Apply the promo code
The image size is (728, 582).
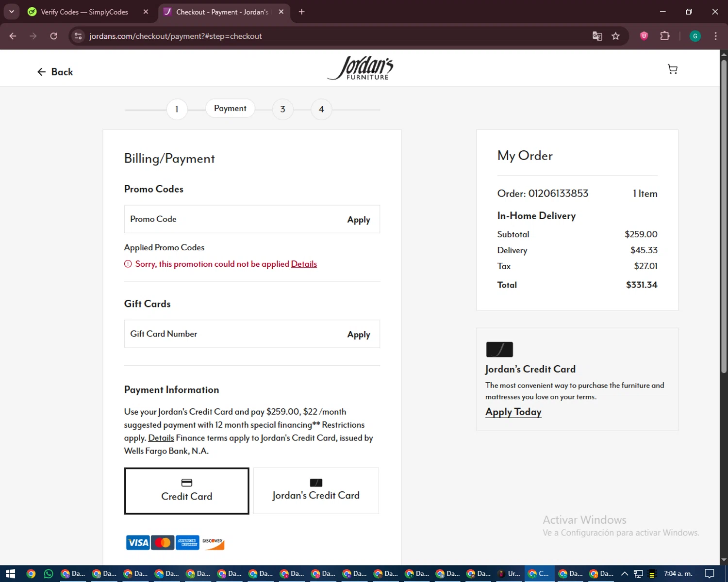359,220
